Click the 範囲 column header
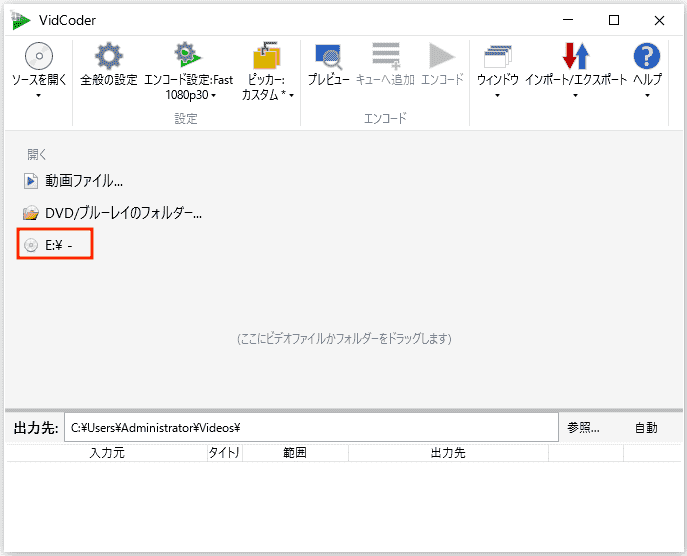 click(x=294, y=453)
